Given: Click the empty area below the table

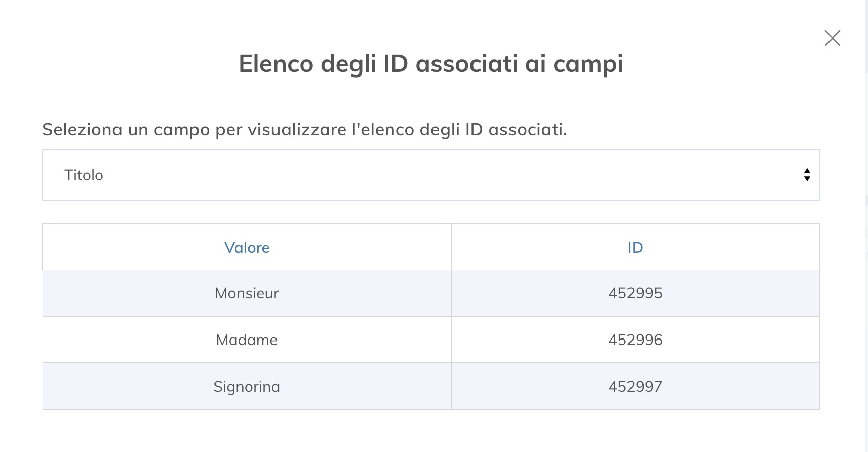Looking at the screenshot, I should click(x=430, y=431).
